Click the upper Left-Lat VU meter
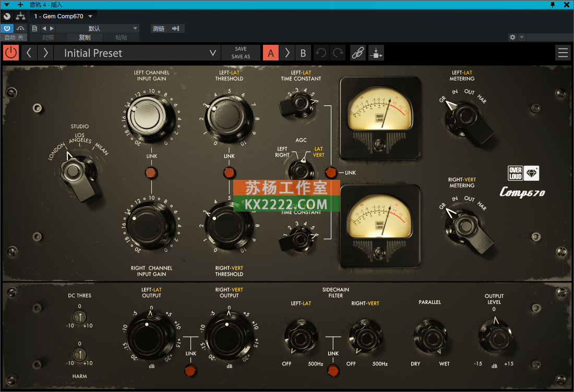This screenshot has width=574, height=392. [379, 118]
